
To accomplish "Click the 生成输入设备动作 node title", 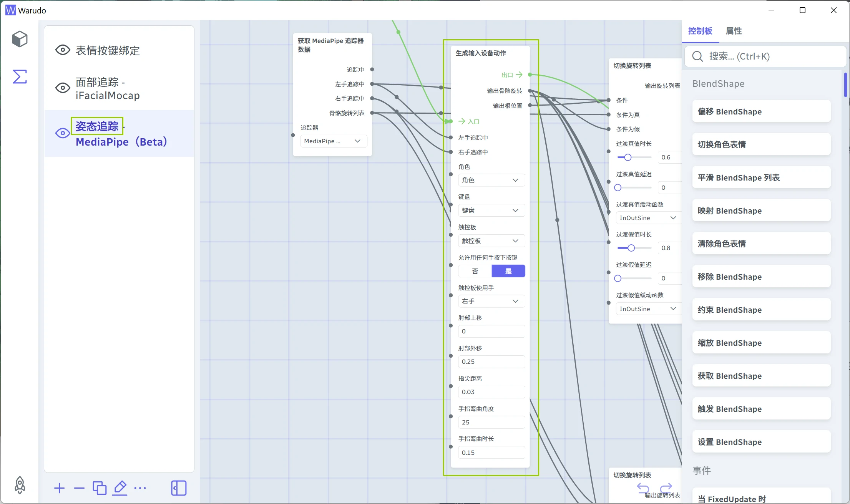I will (x=481, y=53).
